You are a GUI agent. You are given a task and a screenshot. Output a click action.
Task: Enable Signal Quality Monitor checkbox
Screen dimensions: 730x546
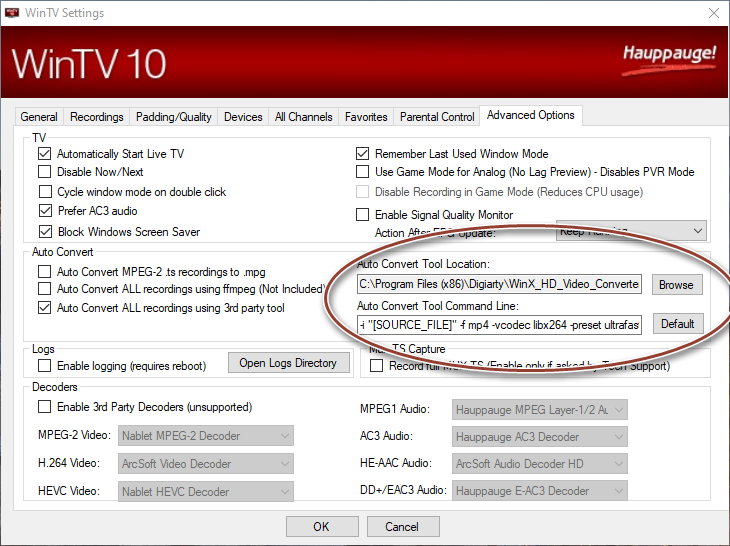(x=362, y=215)
